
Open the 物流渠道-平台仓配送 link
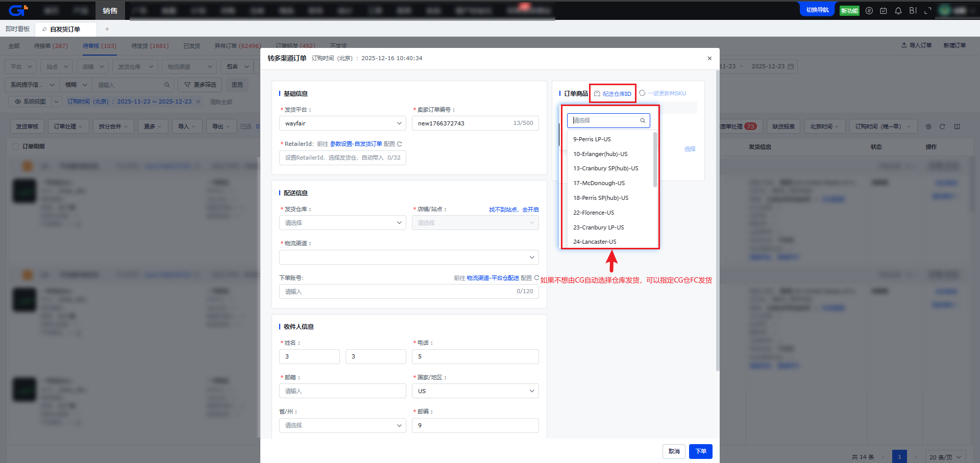[x=493, y=278]
